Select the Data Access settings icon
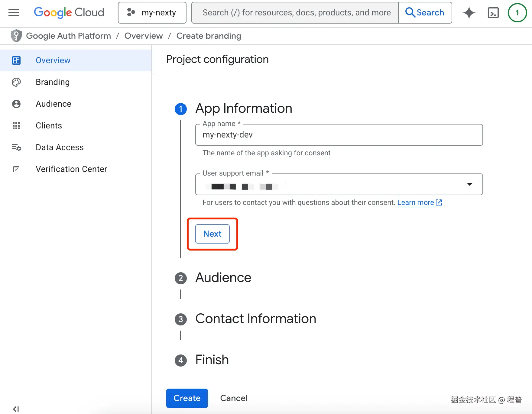Screen dimensions: 532x414 click(x=16, y=147)
